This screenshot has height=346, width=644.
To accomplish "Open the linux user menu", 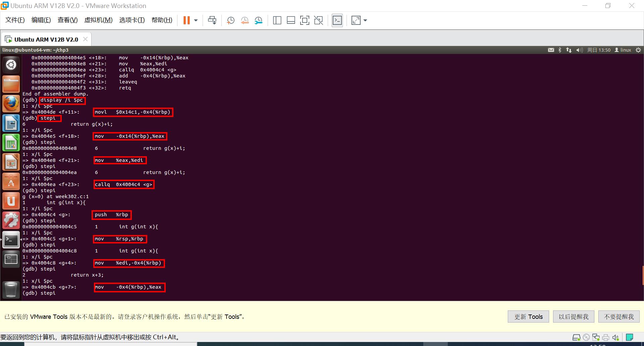I will (623, 50).
